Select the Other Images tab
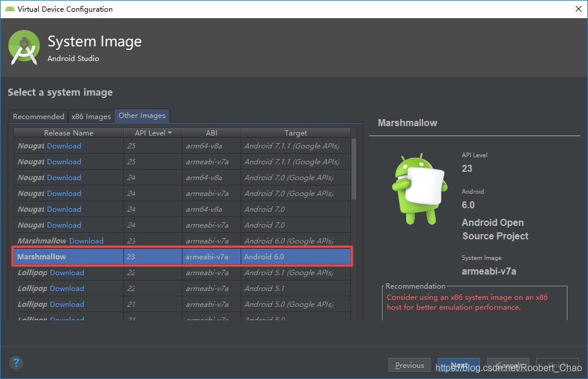This screenshot has height=379, width=588. [142, 116]
